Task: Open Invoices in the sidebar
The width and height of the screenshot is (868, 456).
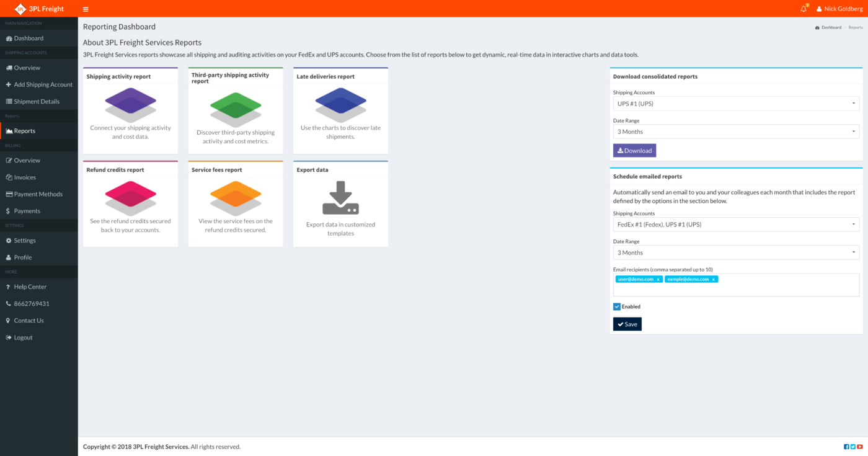Action: point(39,177)
